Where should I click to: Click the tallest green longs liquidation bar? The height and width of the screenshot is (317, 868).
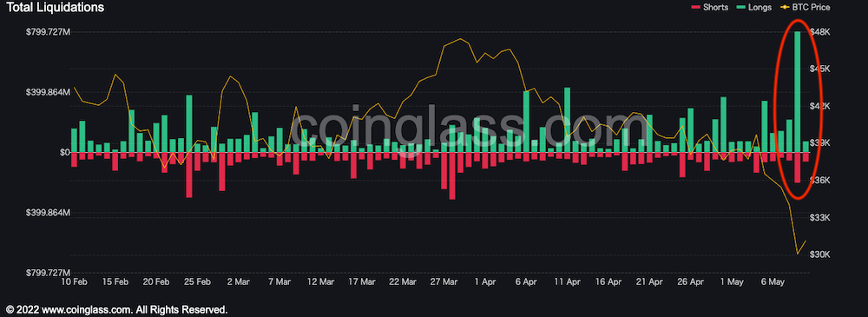click(797, 92)
